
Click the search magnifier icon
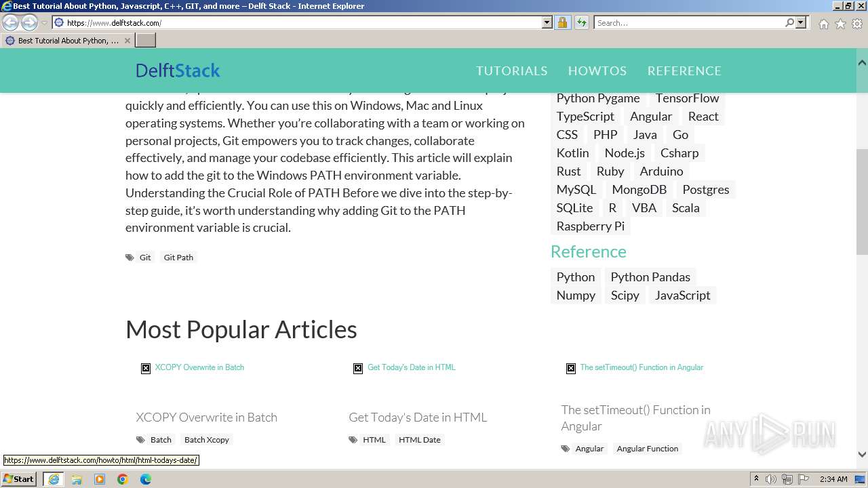tap(789, 22)
